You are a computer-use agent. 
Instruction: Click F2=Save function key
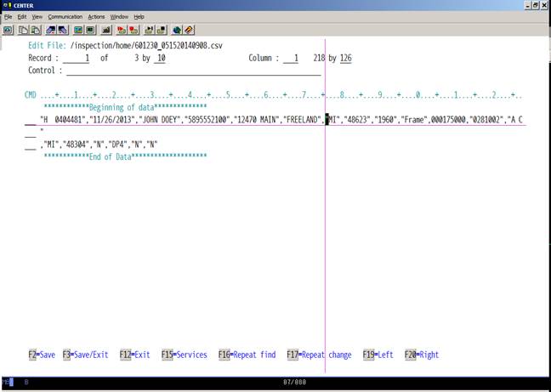[42, 355]
